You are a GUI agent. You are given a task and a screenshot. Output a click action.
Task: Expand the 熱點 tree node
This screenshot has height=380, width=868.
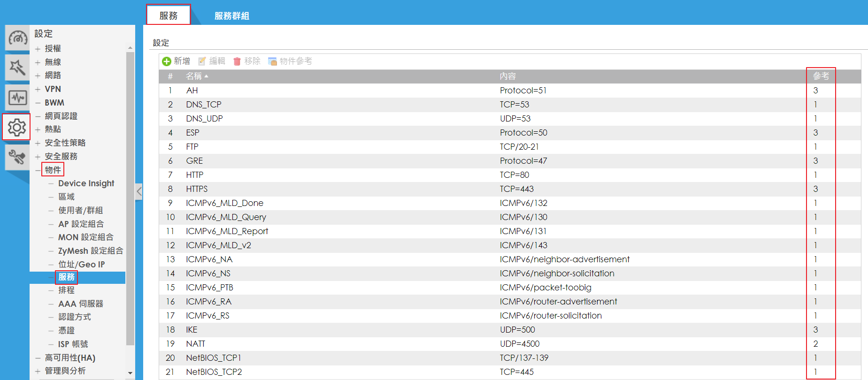(x=38, y=129)
